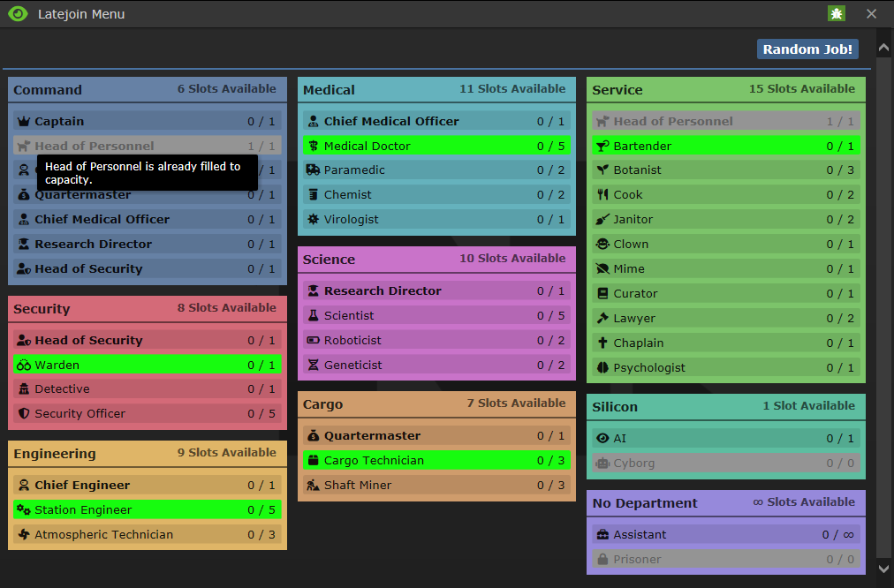Pick the Shaft Miner job
Screen dimensions: 894x588
436,486
